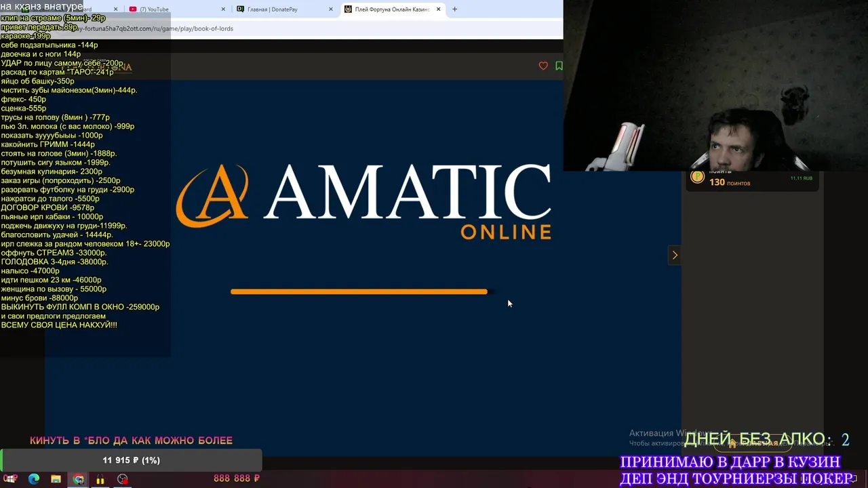Click the Главная home button at bottom
This screenshot has width=868, height=488.
752,443
